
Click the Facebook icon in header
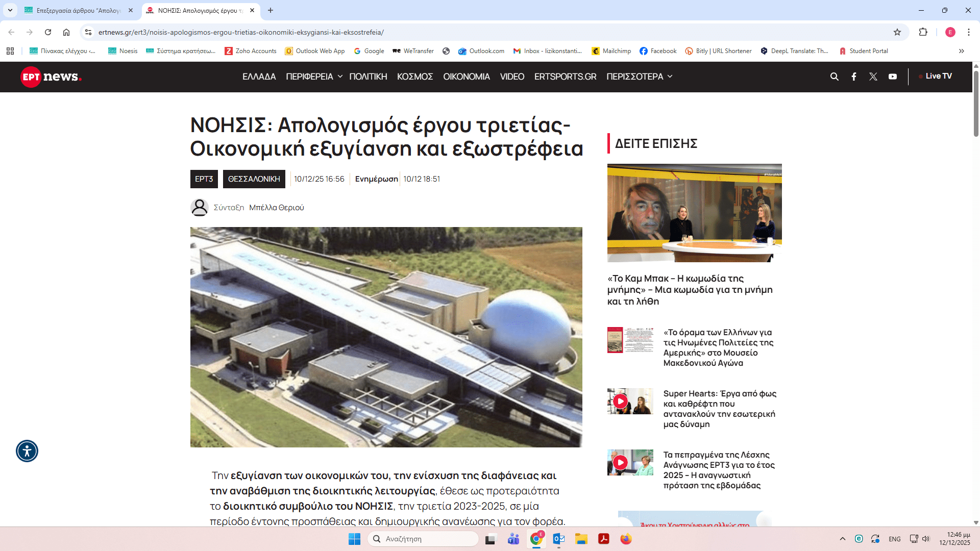pyautogui.click(x=854, y=77)
